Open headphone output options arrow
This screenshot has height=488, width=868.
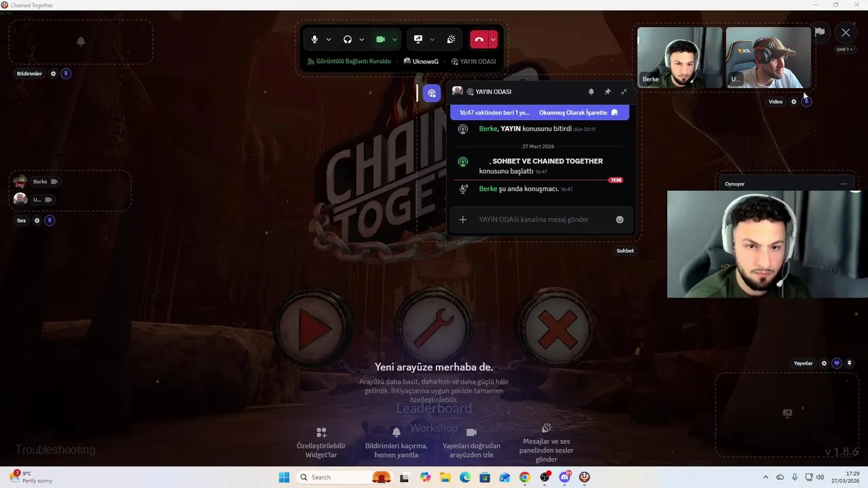tap(361, 39)
